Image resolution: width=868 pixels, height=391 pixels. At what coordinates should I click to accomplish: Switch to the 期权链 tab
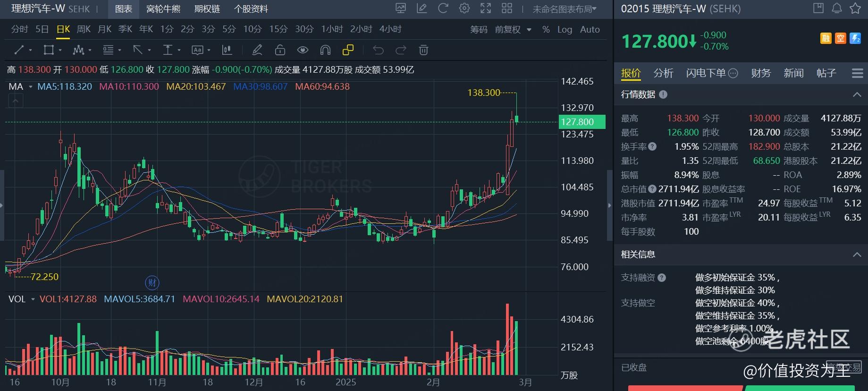(x=207, y=9)
